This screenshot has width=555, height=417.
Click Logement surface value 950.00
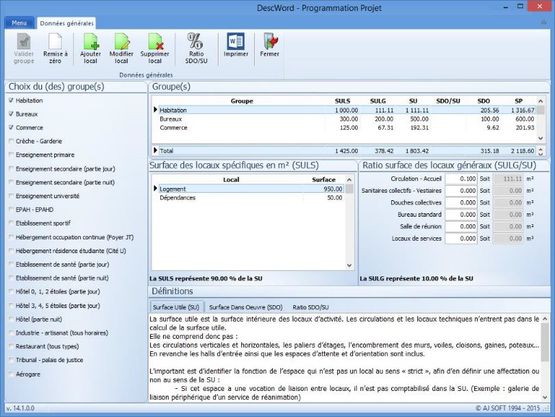coord(333,189)
